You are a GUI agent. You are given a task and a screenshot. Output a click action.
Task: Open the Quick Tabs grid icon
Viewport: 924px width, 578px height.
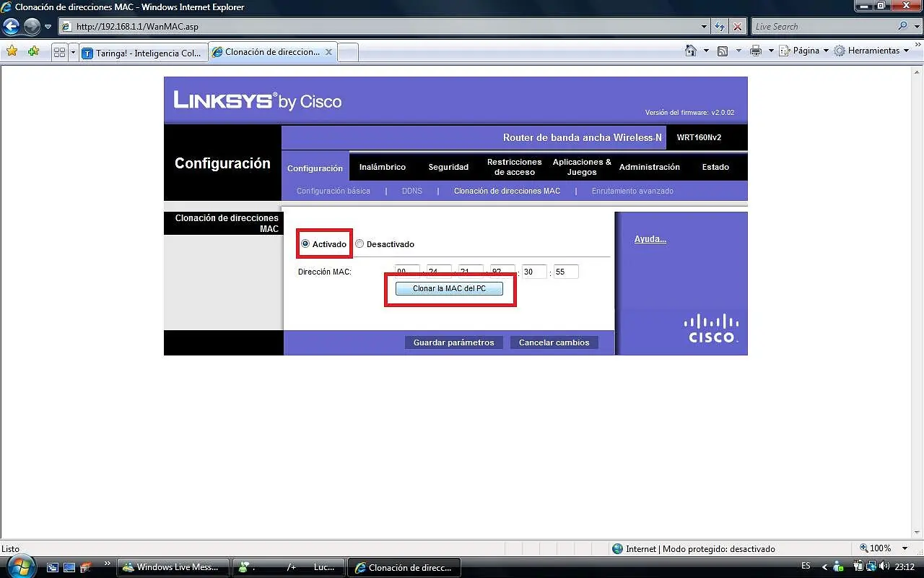pos(60,53)
